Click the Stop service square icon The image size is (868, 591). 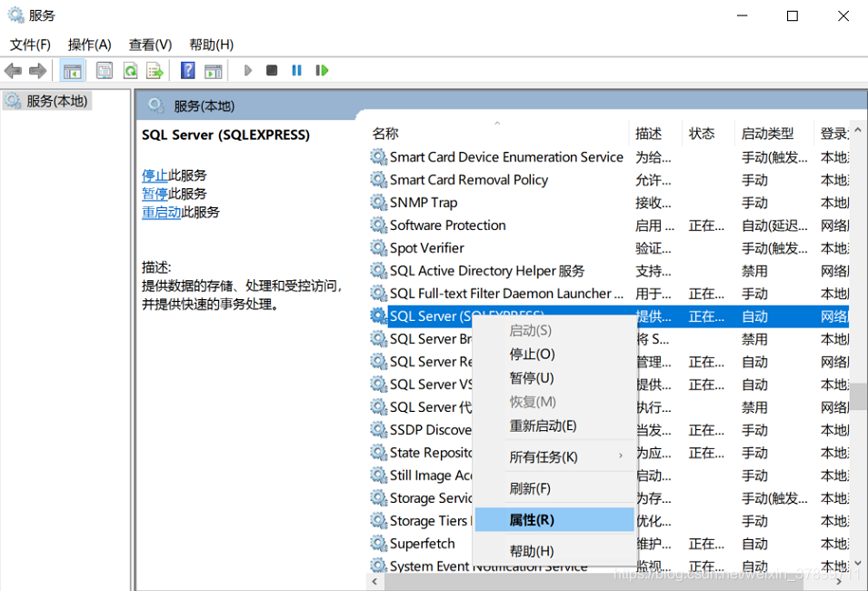click(x=272, y=70)
